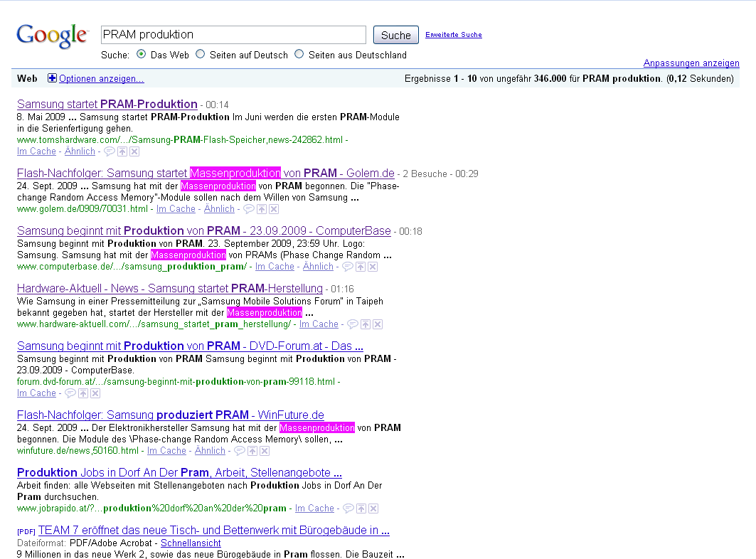Click the green URL 'winfuture.de/news,50160.html'
Viewport: 756px width, 559px height.
pyautogui.click(x=78, y=451)
